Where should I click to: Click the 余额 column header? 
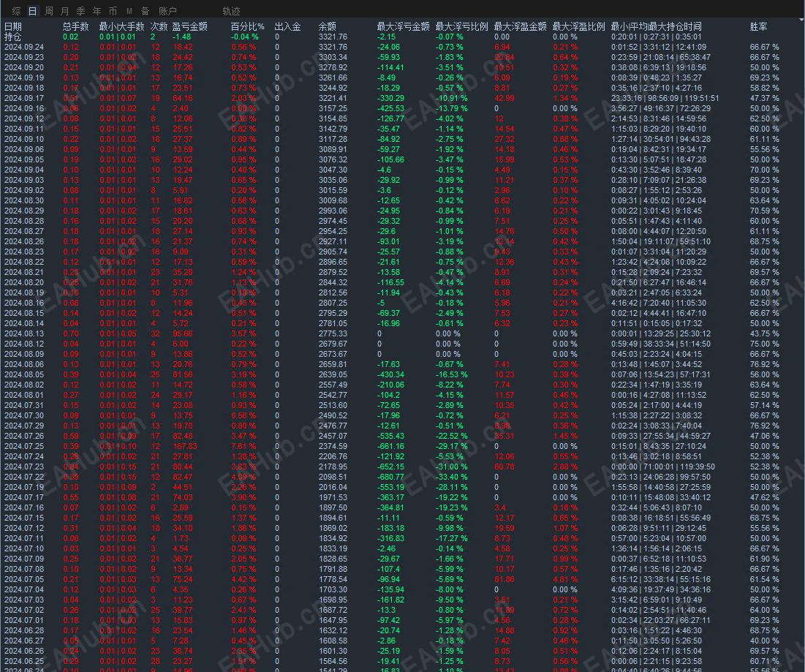[328, 26]
